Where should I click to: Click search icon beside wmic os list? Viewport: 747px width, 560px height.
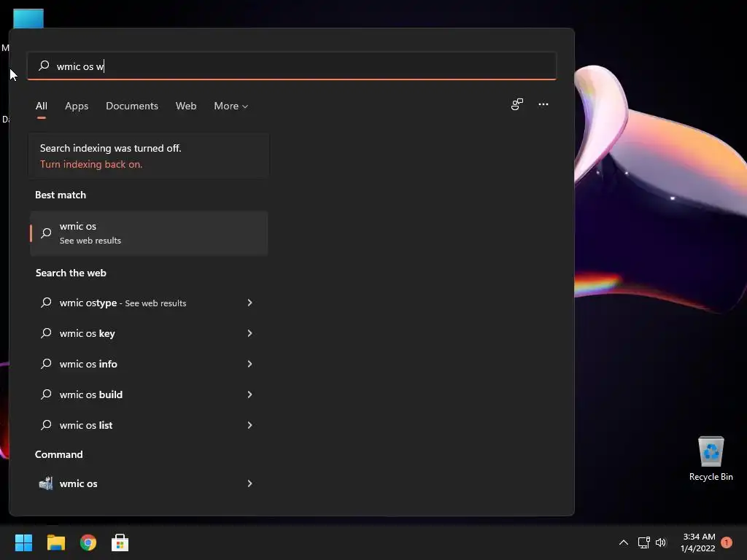coord(46,425)
